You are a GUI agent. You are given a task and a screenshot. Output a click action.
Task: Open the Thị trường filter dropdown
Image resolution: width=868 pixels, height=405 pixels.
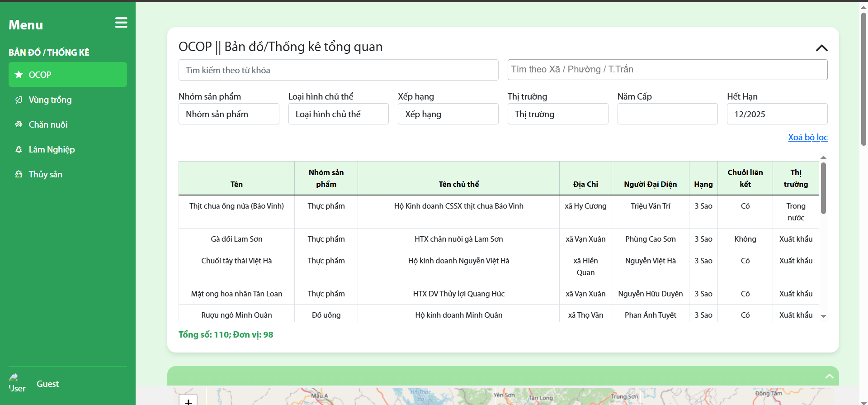point(557,114)
